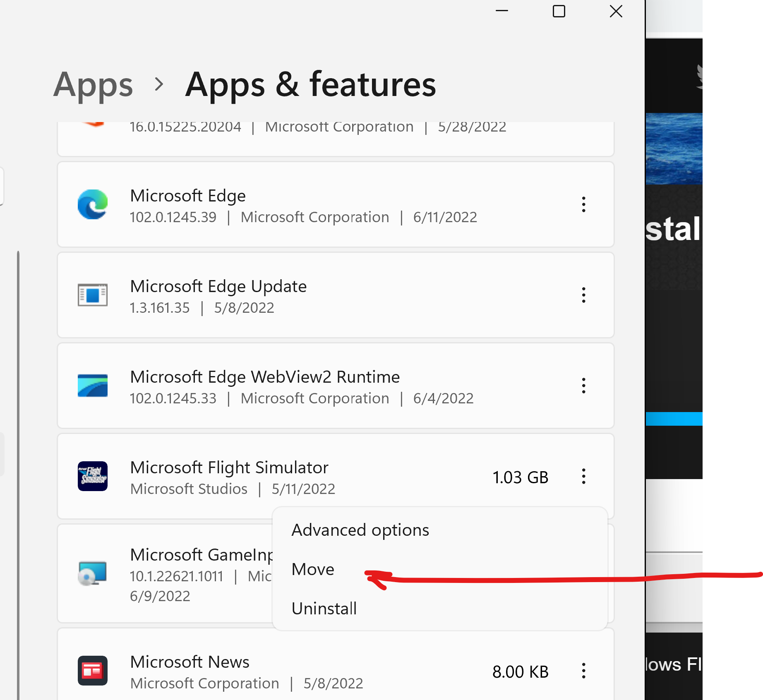Open three-dot menu for Microsoft Edge

coord(583,204)
